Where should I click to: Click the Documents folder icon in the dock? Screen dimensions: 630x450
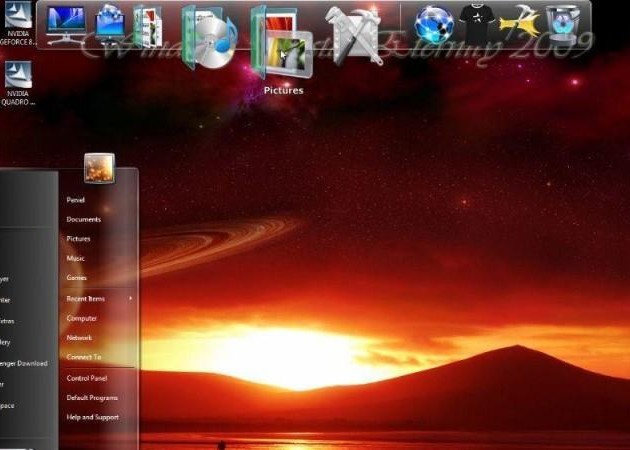pyautogui.click(x=148, y=27)
